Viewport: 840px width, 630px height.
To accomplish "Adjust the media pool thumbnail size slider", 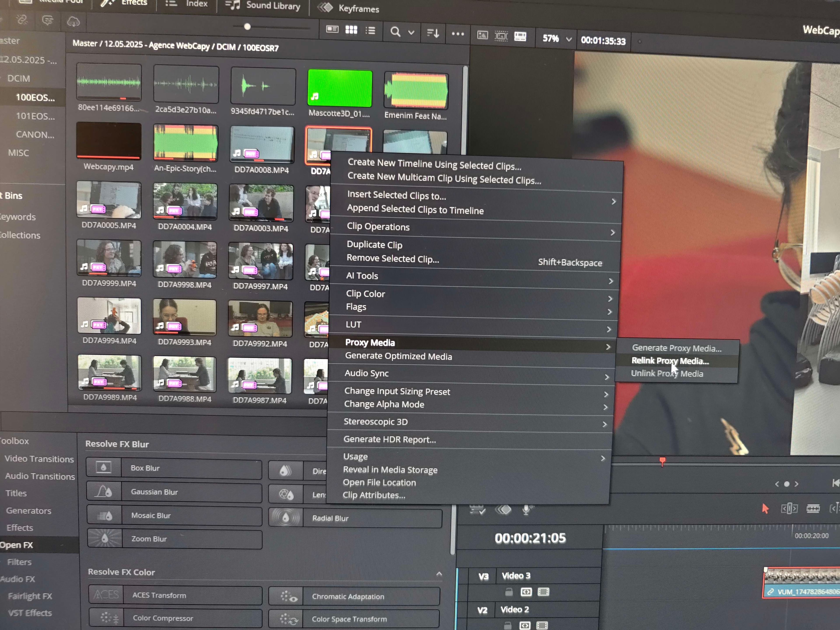I will point(247,27).
